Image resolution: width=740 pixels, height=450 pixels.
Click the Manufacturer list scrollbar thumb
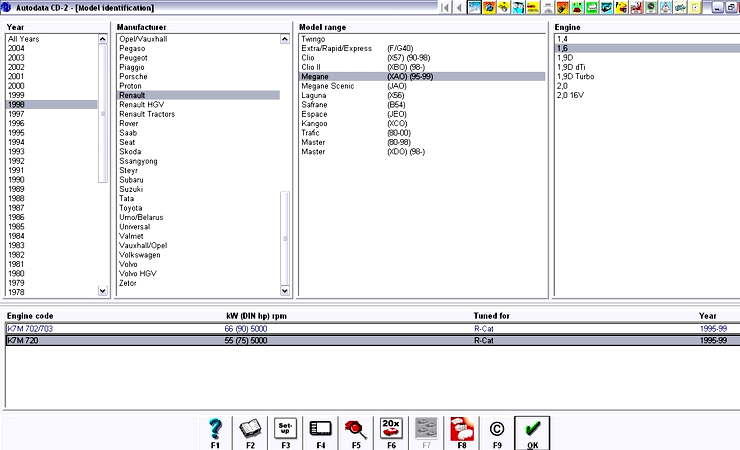pos(285,238)
